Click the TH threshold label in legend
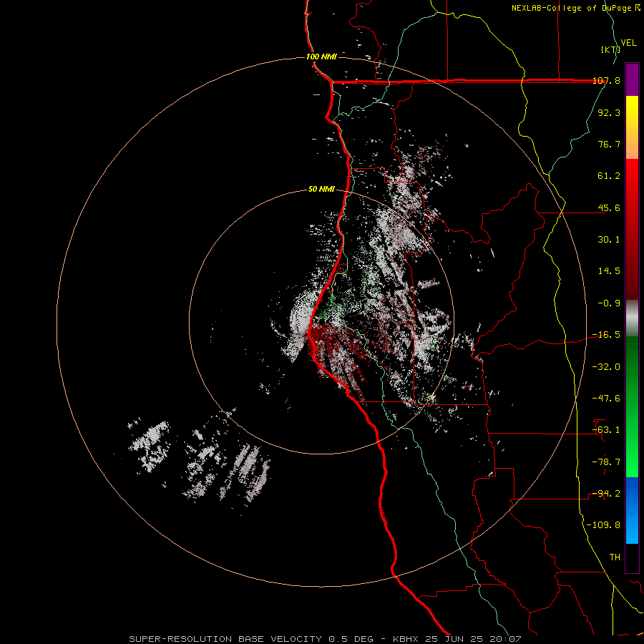This screenshot has height=644, width=644. (615, 557)
